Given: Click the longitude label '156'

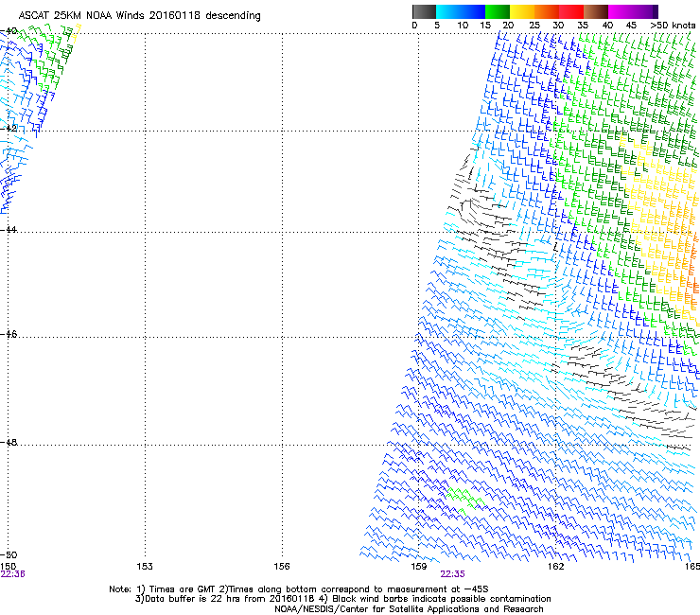Looking at the screenshot, I should click(282, 567).
